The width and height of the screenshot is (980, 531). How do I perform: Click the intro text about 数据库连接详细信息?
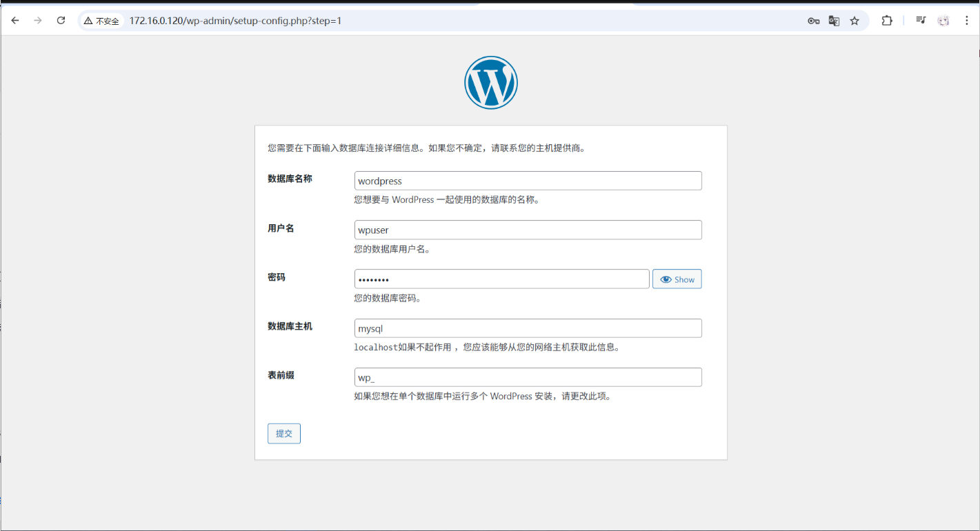[x=427, y=148]
